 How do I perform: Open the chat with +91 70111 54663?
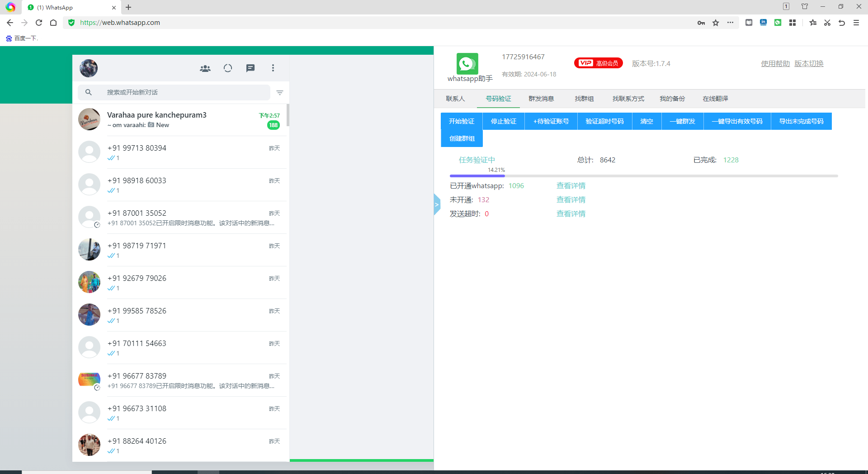(181, 348)
